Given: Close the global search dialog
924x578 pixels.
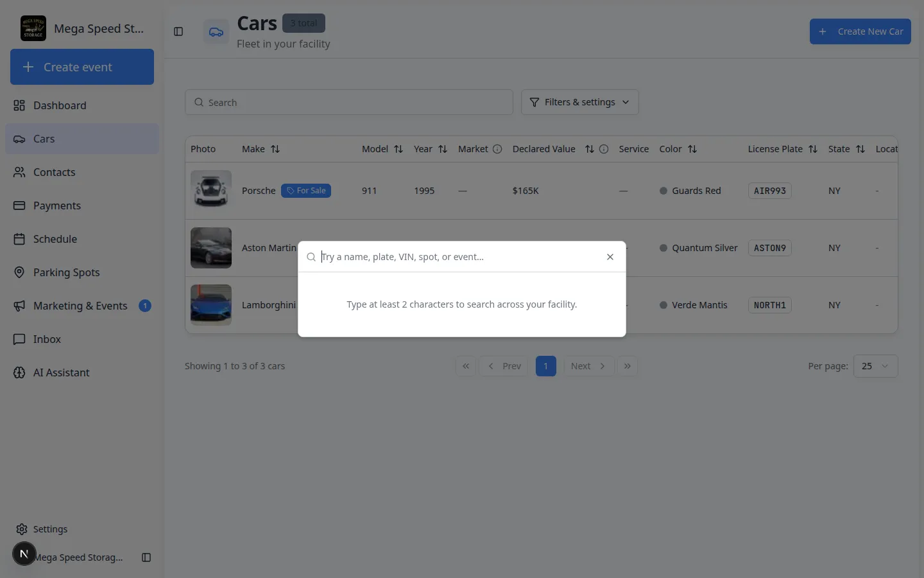Looking at the screenshot, I should pos(610,257).
